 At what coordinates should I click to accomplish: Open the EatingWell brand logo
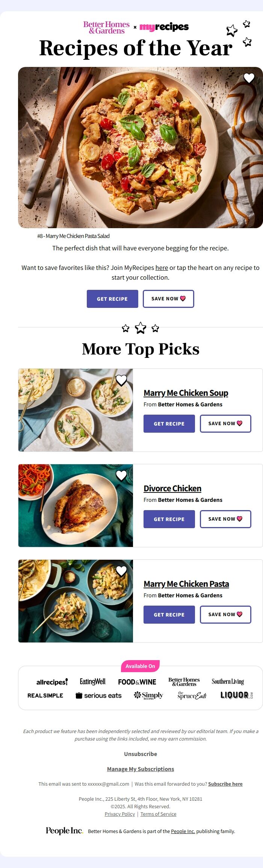pos(93,682)
